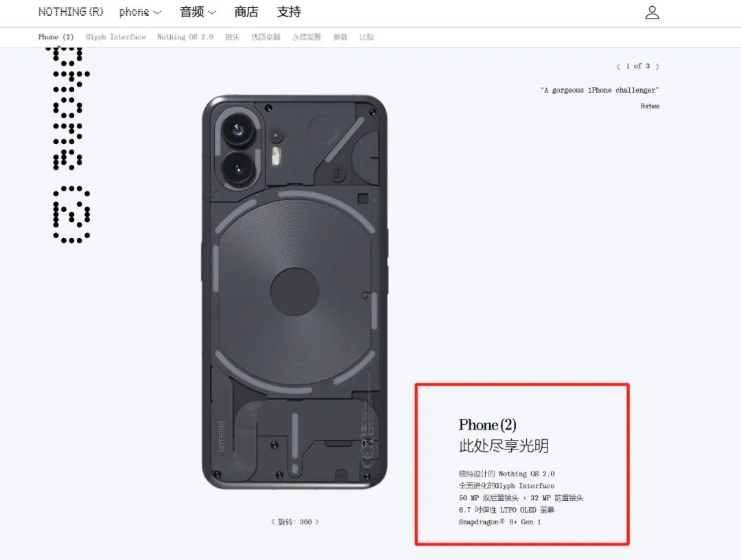Screen dimensions: 741x560
Task: Jump to the Nothing OS 2.0 section
Action: (x=185, y=37)
